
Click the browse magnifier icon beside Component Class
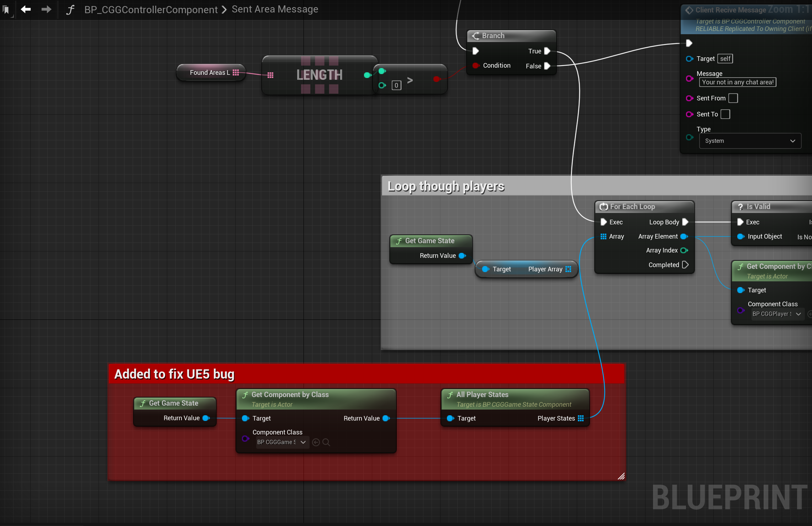(x=326, y=442)
